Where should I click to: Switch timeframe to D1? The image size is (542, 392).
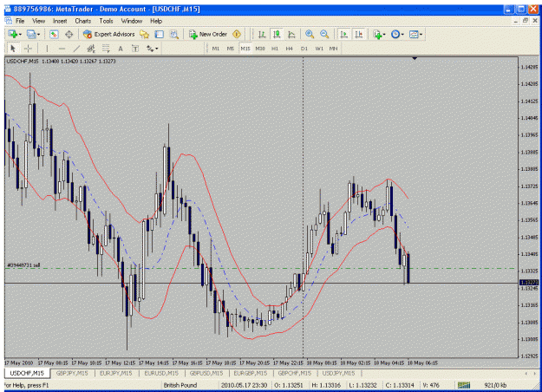(304, 49)
